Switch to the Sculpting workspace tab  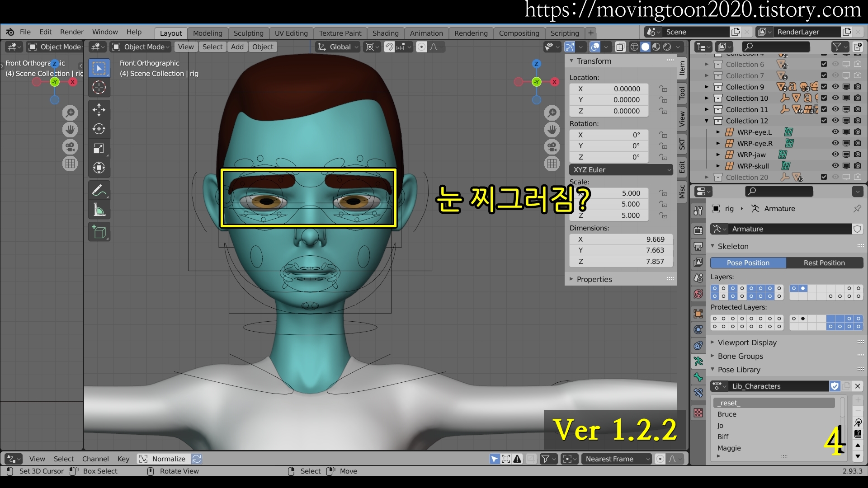pos(248,33)
